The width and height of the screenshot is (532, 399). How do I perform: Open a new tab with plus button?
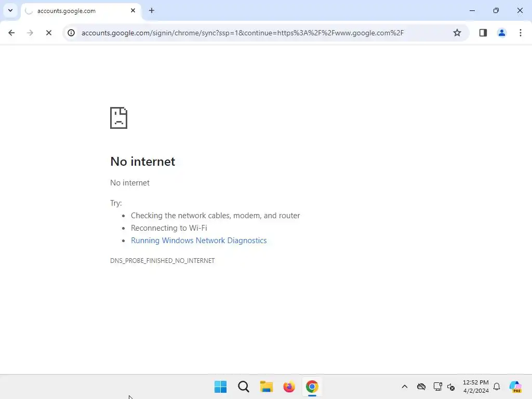(x=152, y=10)
